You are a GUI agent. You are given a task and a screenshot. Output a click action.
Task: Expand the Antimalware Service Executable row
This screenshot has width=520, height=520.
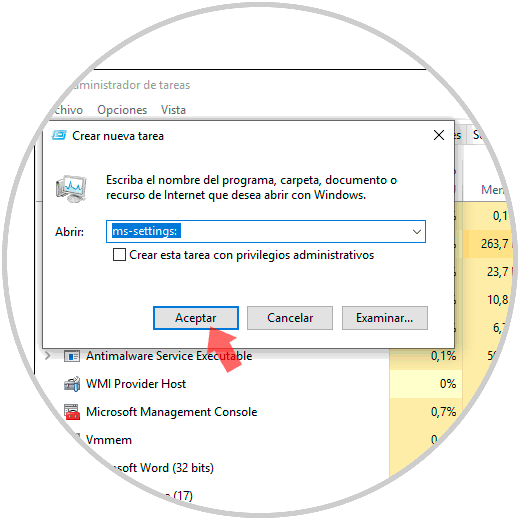(x=48, y=356)
